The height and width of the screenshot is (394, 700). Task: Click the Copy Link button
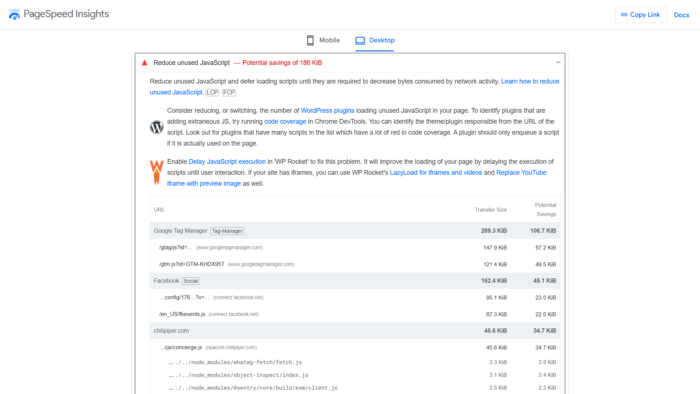(x=641, y=15)
